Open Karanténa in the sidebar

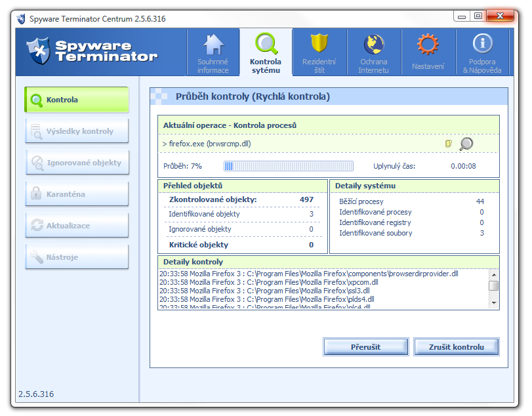[77, 194]
